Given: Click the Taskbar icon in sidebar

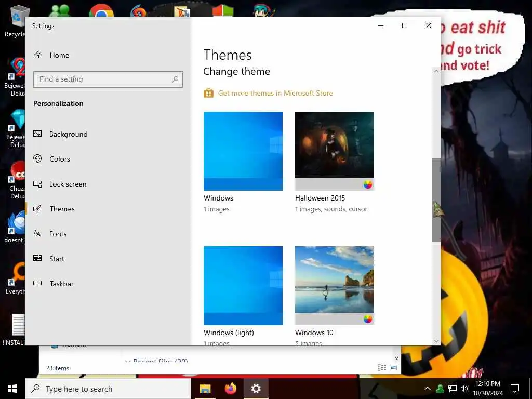Looking at the screenshot, I should click(37, 283).
